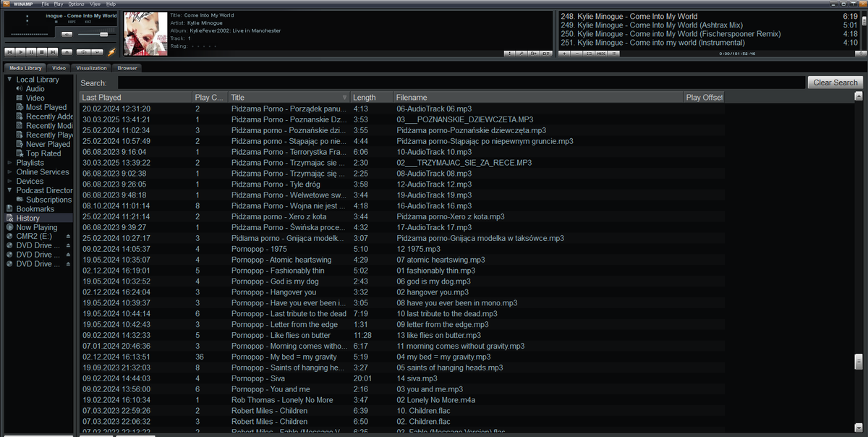Image resolution: width=868 pixels, height=437 pixels.
Task: Click the Select button in playlist editor
Action: pyautogui.click(x=589, y=54)
